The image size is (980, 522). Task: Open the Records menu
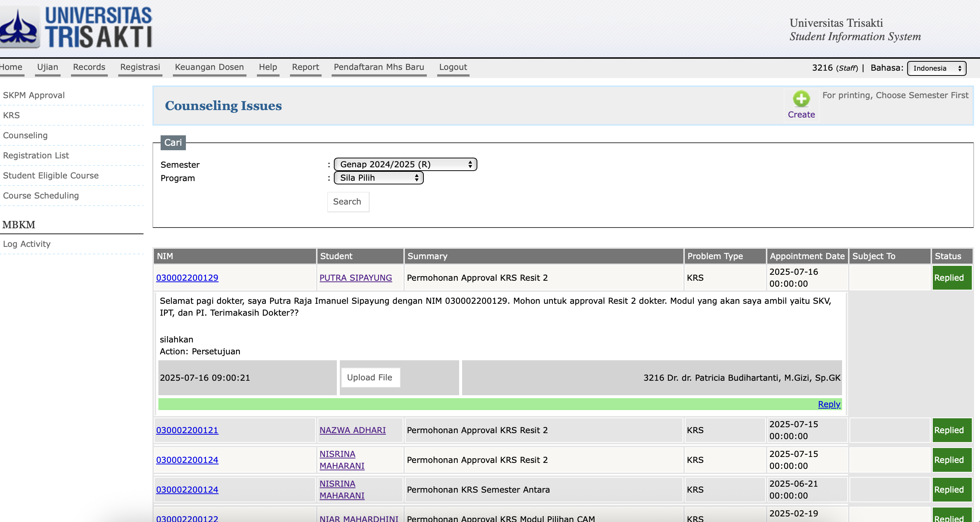pyautogui.click(x=89, y=67)
